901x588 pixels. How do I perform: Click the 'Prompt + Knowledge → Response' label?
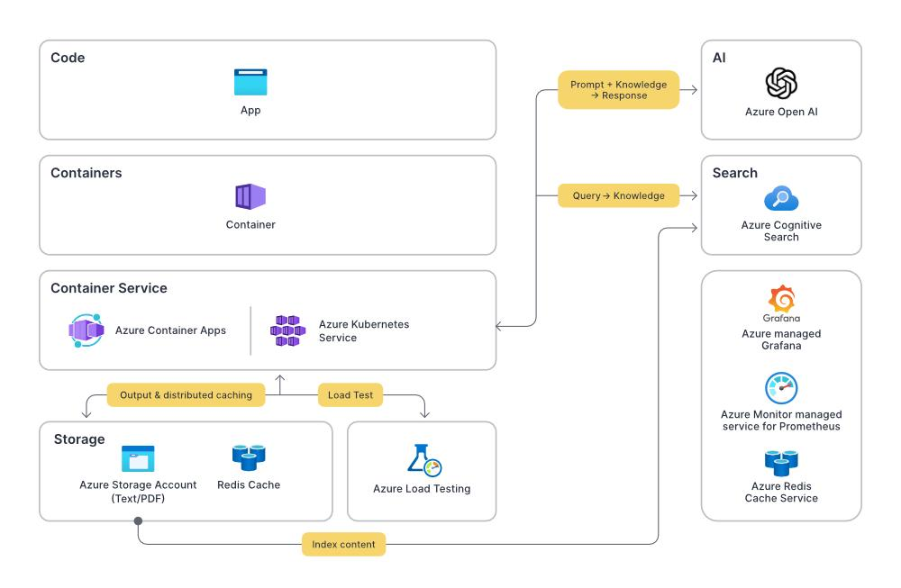(x=619, y=89)
